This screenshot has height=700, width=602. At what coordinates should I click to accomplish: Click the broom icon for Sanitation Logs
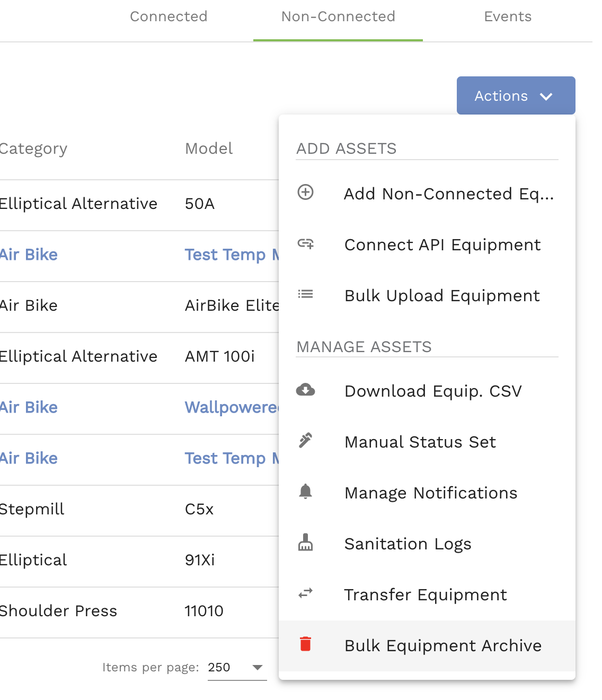(305, 542)
